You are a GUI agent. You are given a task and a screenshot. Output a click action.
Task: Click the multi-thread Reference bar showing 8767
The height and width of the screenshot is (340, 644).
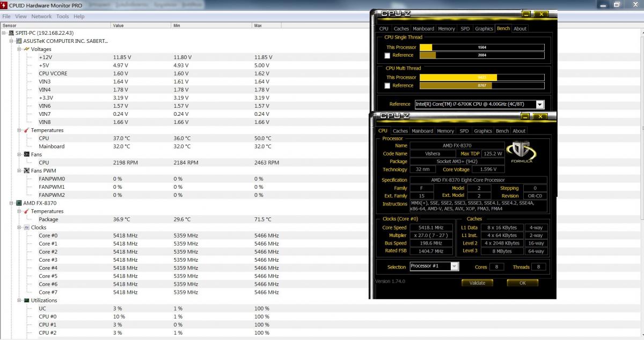coord(482,86)
